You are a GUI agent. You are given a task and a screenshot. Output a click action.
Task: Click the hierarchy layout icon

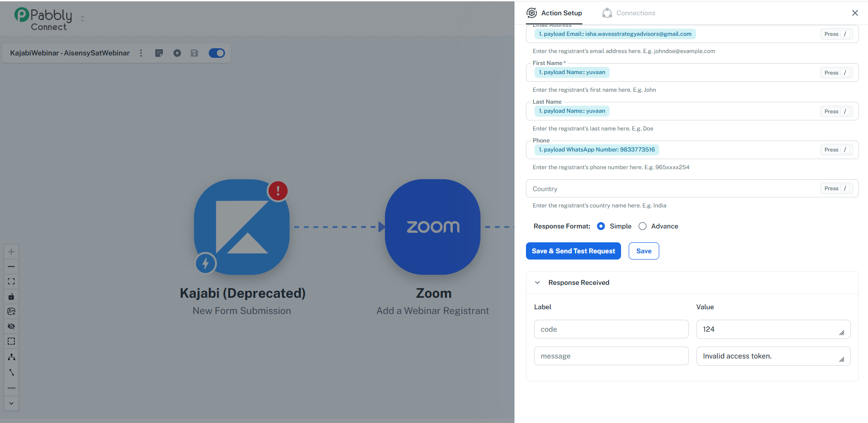coord(11,357)
